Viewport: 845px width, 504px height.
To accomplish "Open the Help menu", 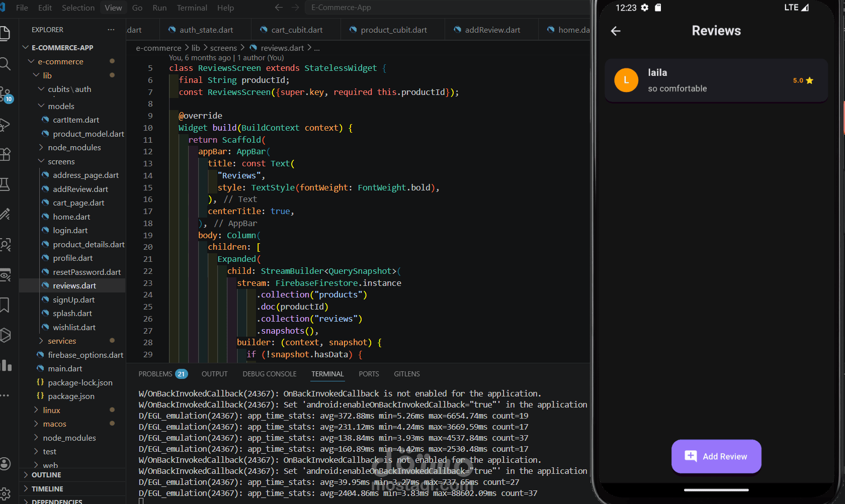I will click(x=225, y=8).
